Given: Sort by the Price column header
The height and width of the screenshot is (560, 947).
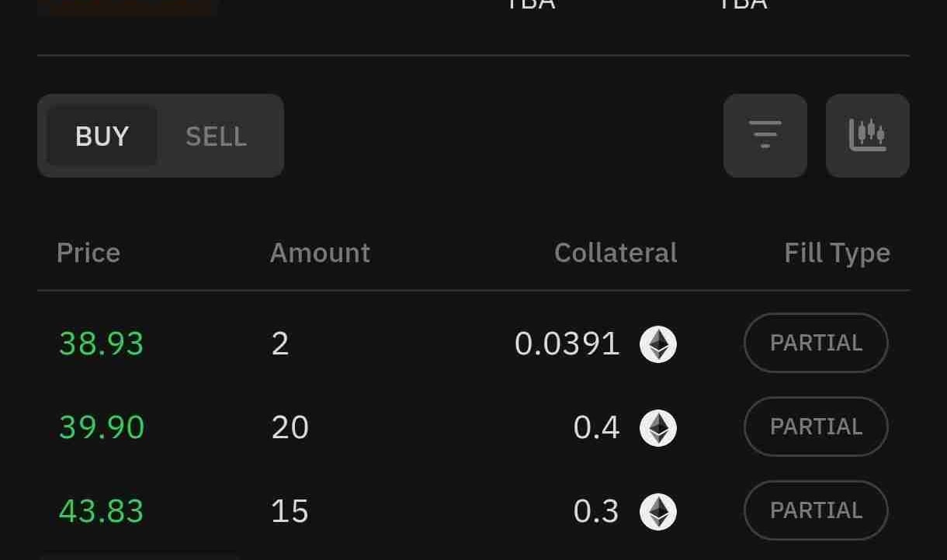Looking at the screenshot, I should coord(88,253).
